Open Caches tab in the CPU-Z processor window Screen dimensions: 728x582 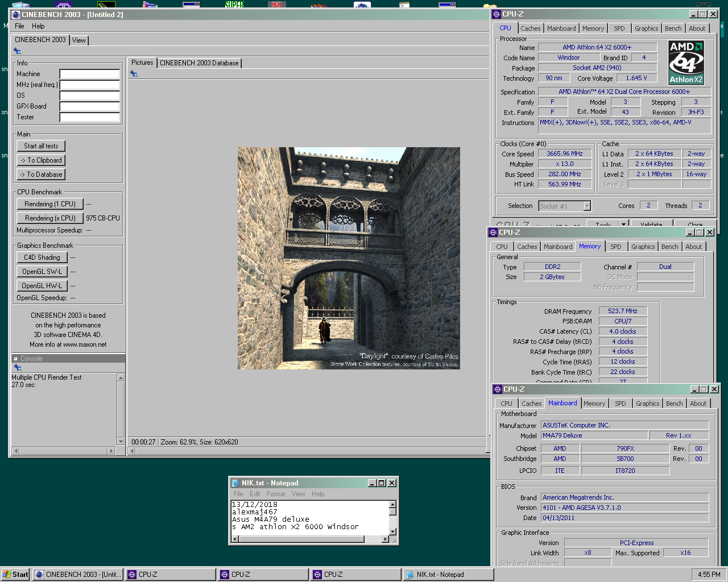coord(531,28)
